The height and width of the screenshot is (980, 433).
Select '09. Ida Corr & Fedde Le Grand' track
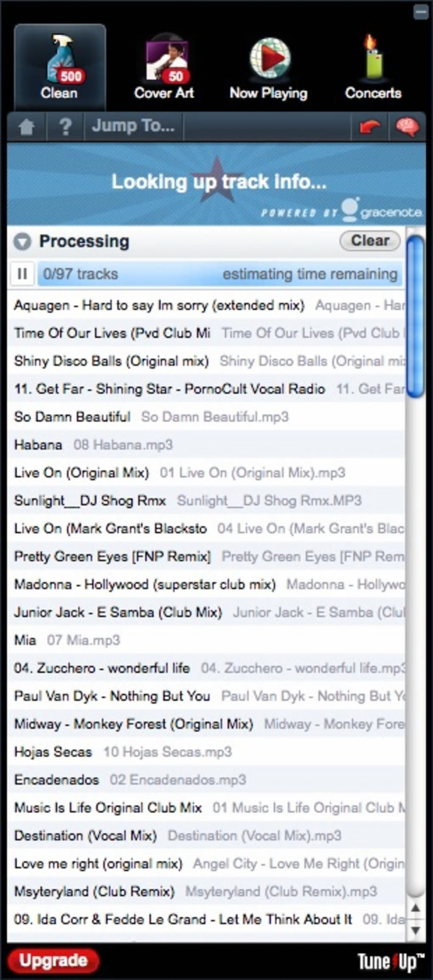206,919
